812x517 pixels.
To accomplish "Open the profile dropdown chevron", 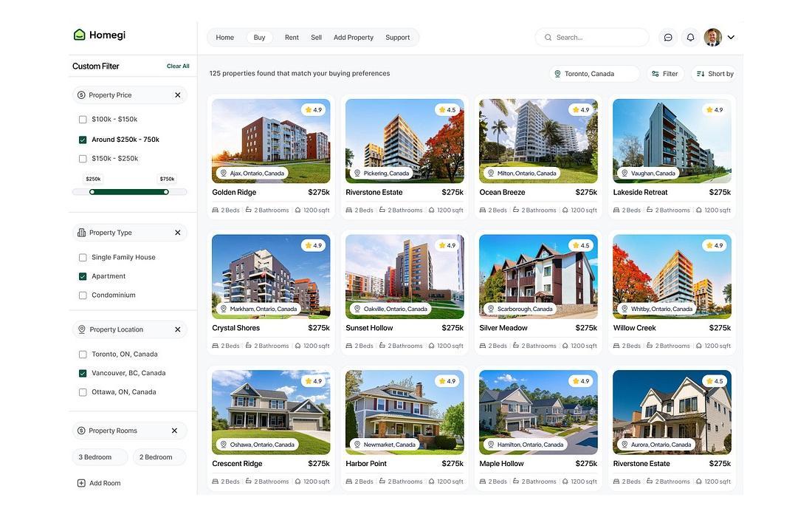I will (x=732, y=38).
